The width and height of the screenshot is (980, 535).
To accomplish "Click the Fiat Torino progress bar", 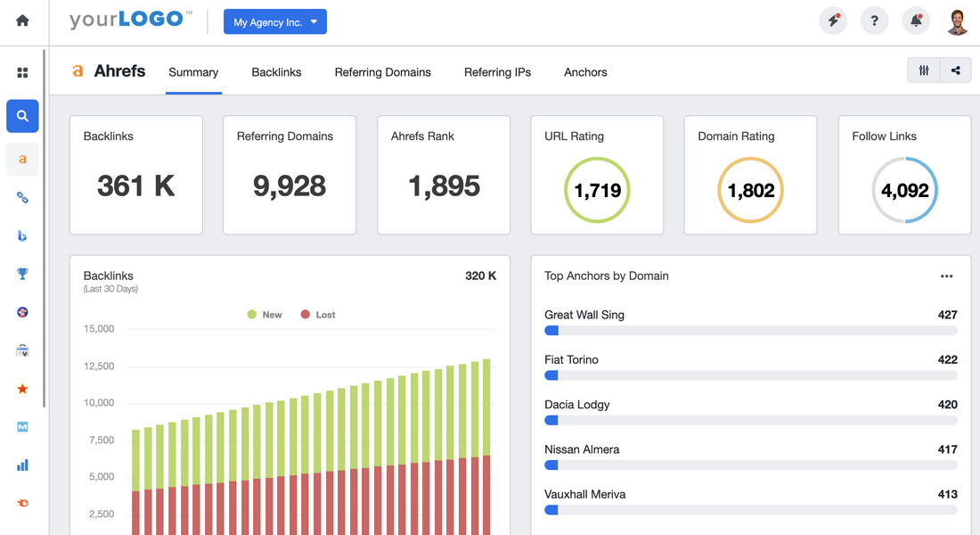I will coord(751,375).
